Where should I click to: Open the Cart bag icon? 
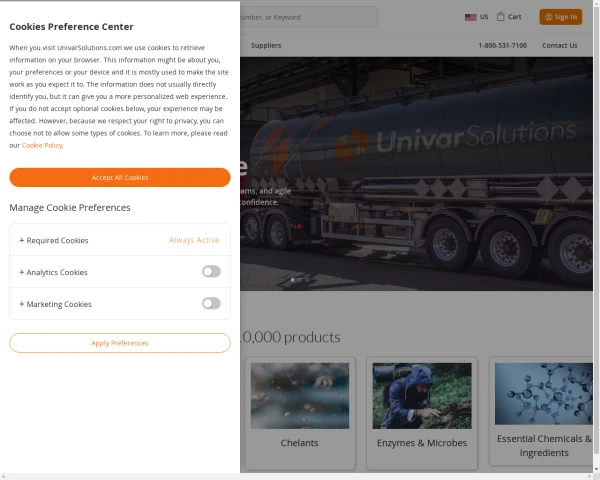click(501, 16)
